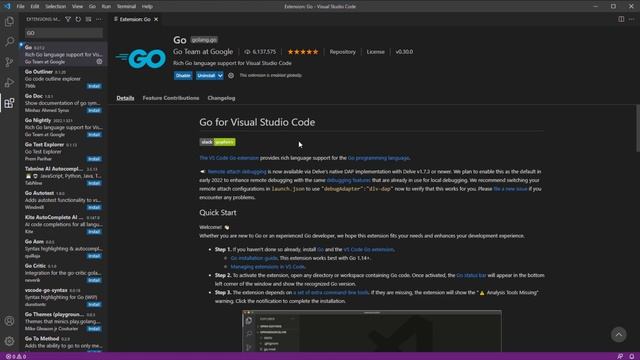
Task: Open the Uninstall dropdown arrow
Action: point(220,76)
